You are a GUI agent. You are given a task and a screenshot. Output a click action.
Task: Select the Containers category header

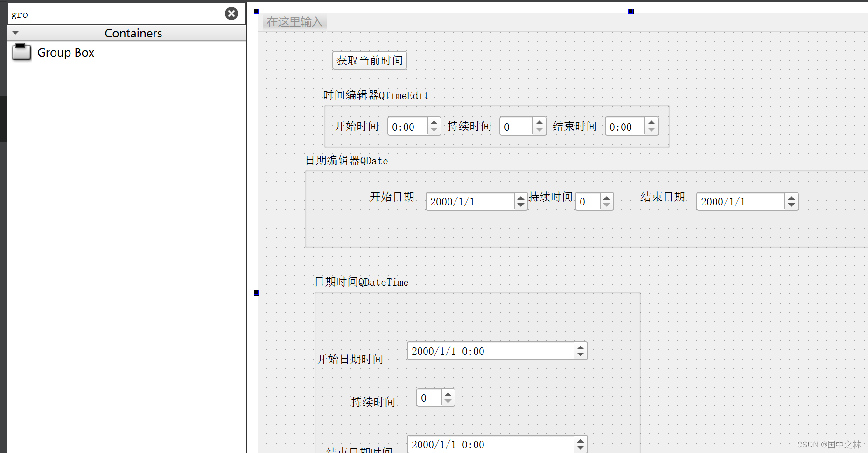(127, 33)
